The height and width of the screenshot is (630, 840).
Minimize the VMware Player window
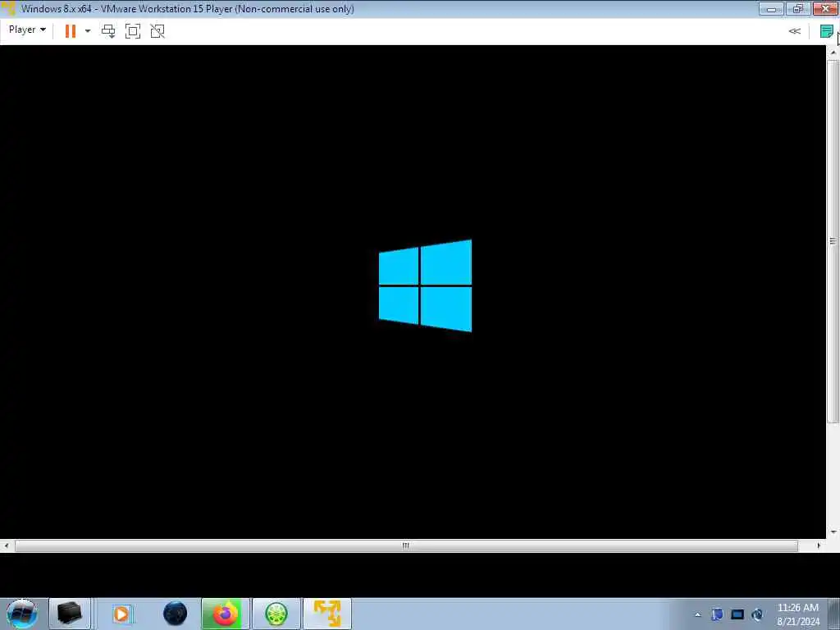pyautogui.click(x=771, y=8)
